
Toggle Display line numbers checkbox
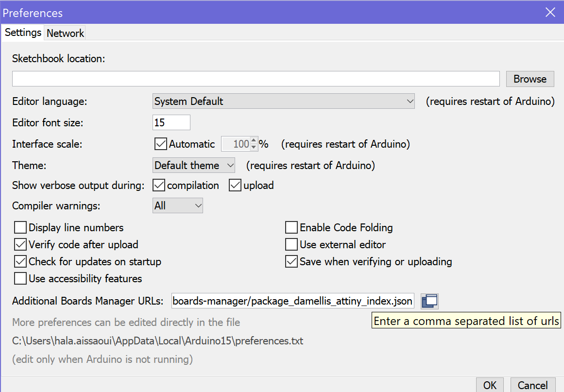click(x=20, y=228)
